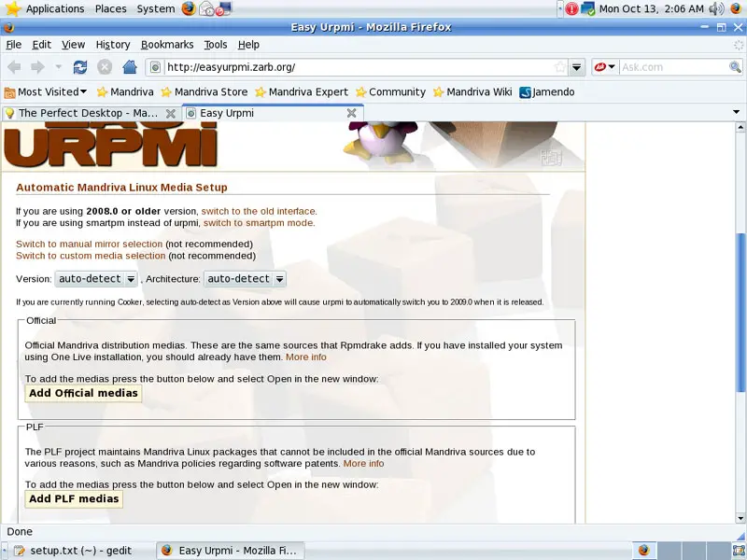The image size is (747, 560).
Task: Click the network monitor tray icon
Action: pyautogui.click(x=588, y=8)
